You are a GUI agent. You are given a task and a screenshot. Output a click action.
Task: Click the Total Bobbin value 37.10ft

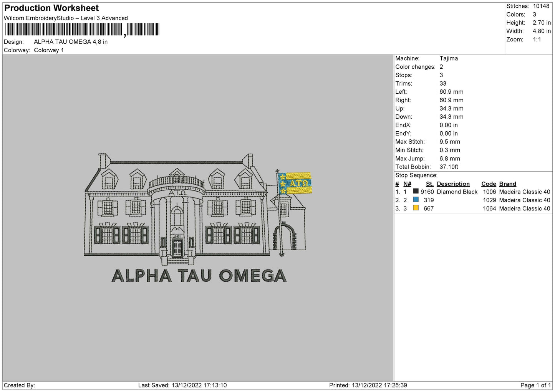click(x=449, y=167)
